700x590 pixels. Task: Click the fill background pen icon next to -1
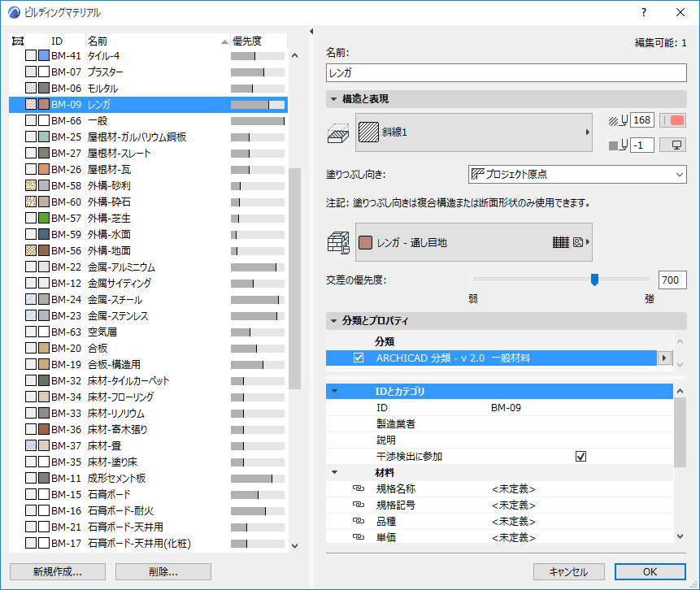pyautogui.click(x=619, y=145)
